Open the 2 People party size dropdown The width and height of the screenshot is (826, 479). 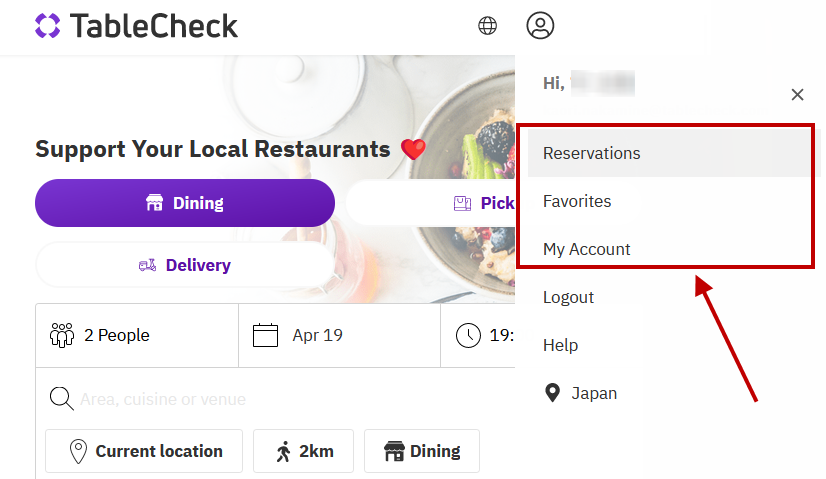tap(136, 335)
